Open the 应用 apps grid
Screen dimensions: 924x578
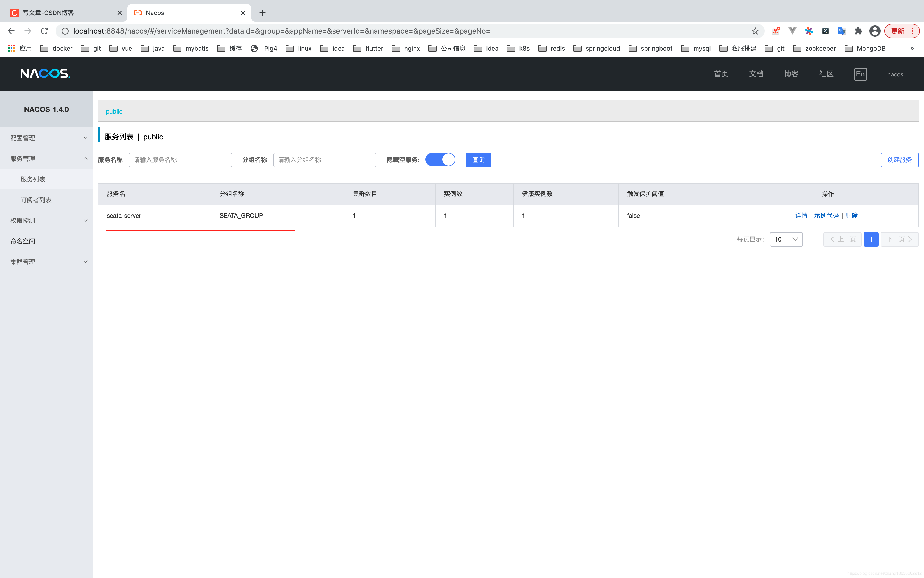click(20, 48)
